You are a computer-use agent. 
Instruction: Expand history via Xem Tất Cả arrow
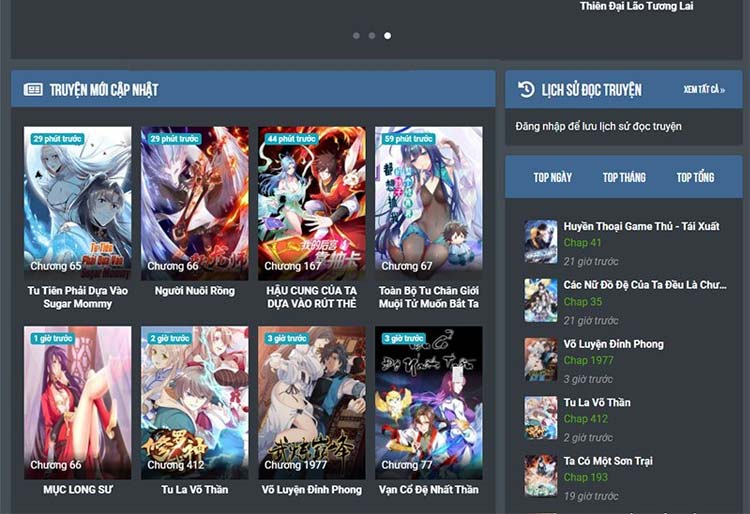pyautogui.click(x=704, y=90)
